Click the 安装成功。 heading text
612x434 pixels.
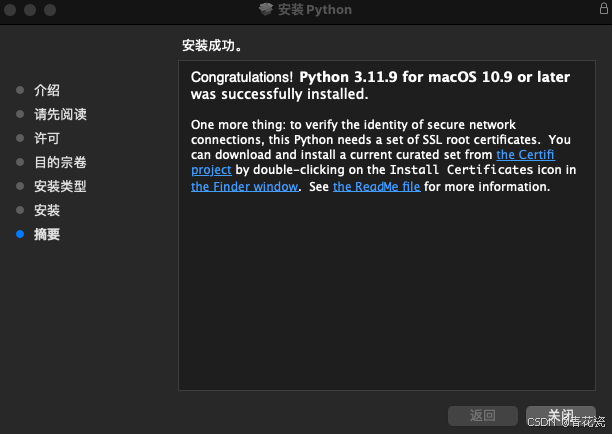point(212,46)
